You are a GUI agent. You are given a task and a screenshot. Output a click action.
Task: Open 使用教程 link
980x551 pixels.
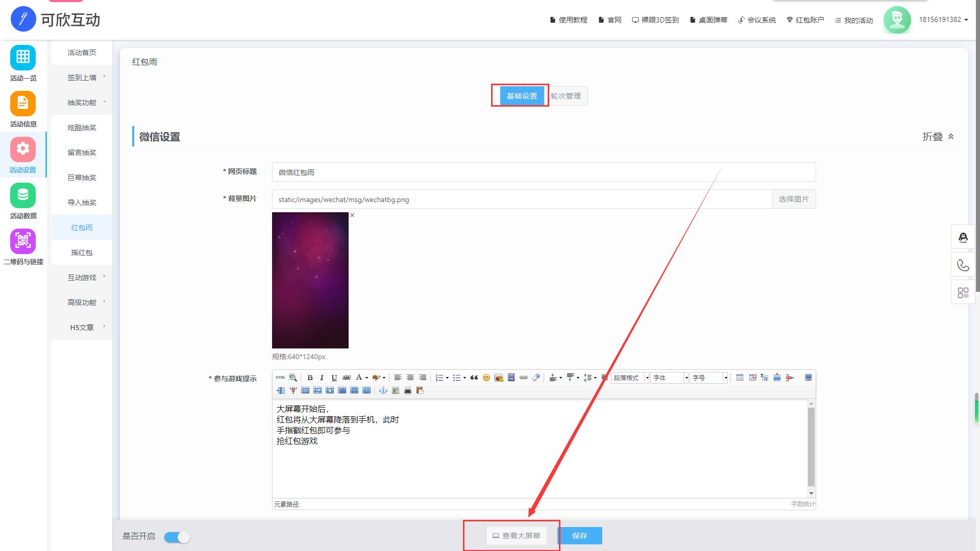pyautogui.click(x=569, y=20)
